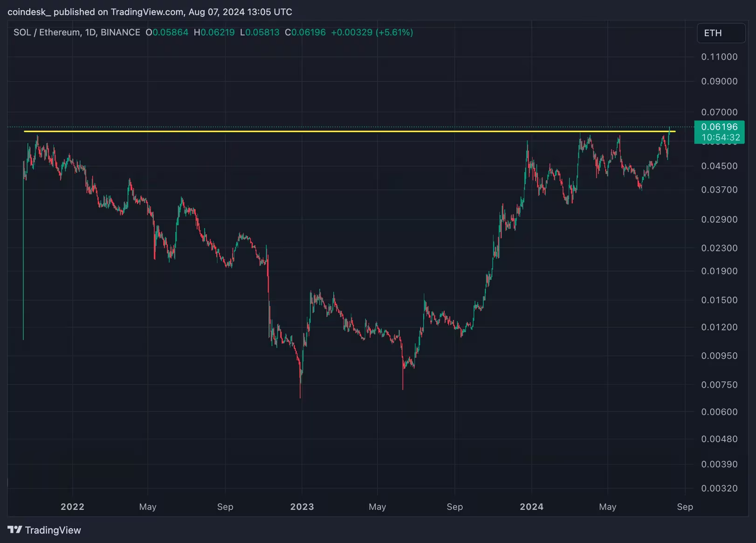Click the 0.00320 price axis label
This screenshot has width=756, height=543.
tap(719, 488)
